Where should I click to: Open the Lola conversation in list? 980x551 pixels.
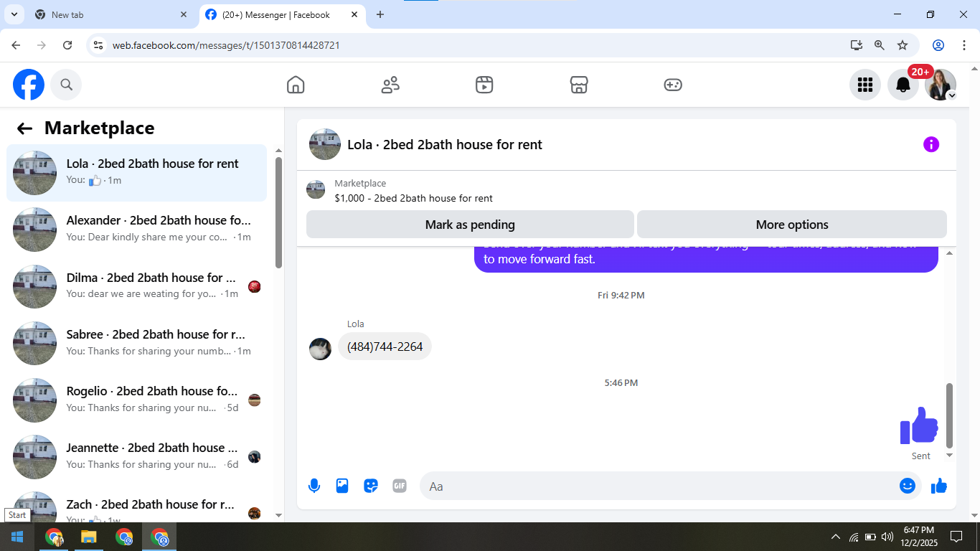pyautogui.click(x=136, y=173)
